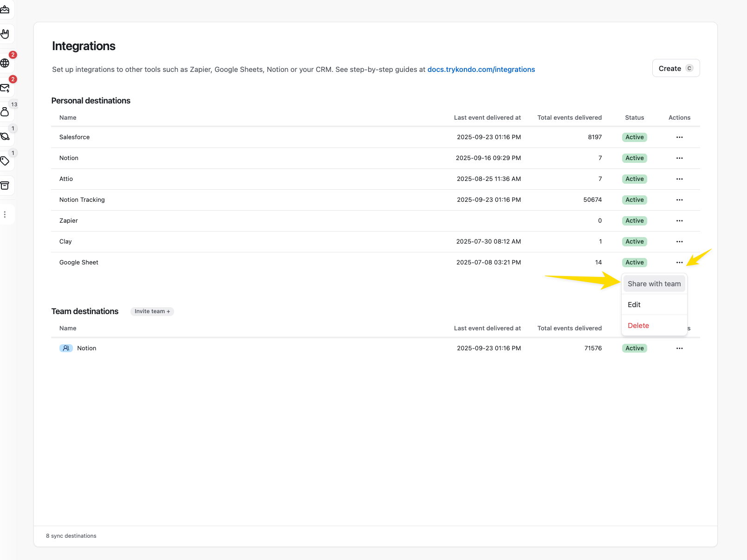Click the Create button

point(676,68)
